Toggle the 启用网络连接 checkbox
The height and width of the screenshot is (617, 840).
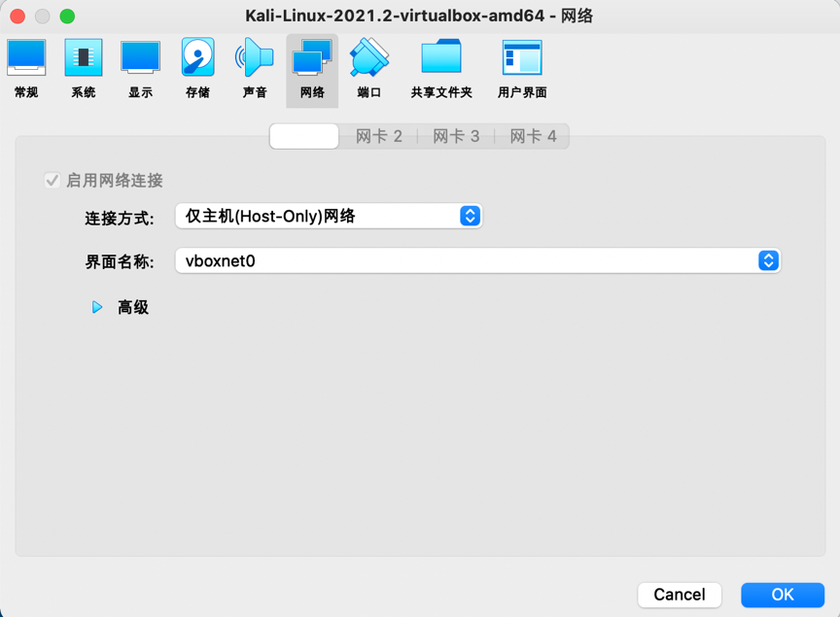52,181
